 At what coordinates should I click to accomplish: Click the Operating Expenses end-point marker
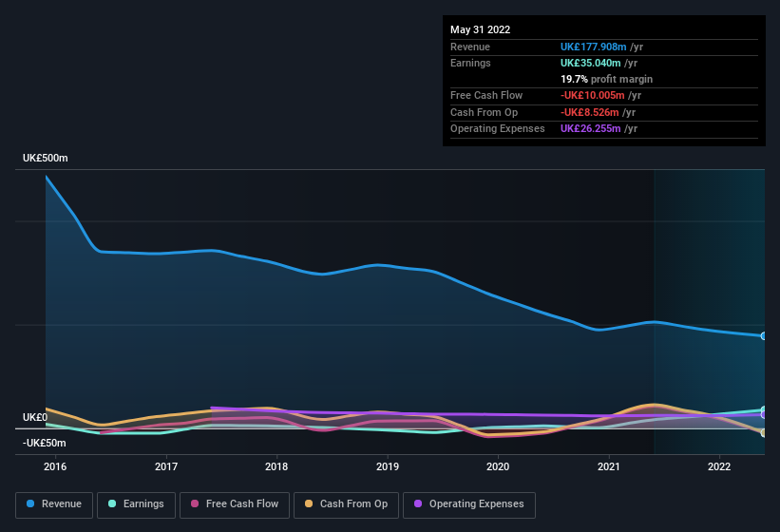pos(764,414)
